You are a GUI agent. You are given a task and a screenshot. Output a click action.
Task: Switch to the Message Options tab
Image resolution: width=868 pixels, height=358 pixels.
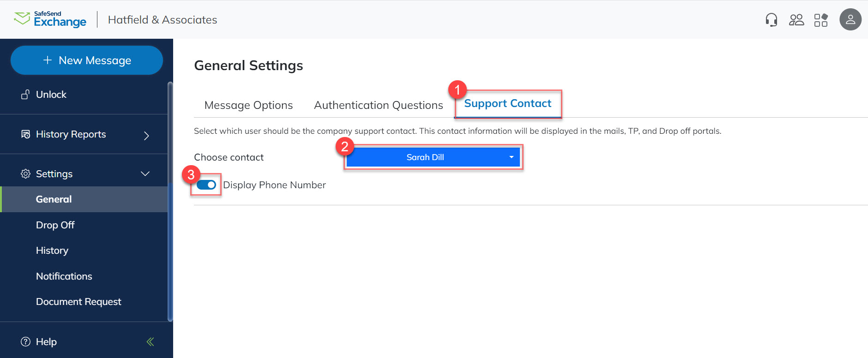[x=248, y=105]
